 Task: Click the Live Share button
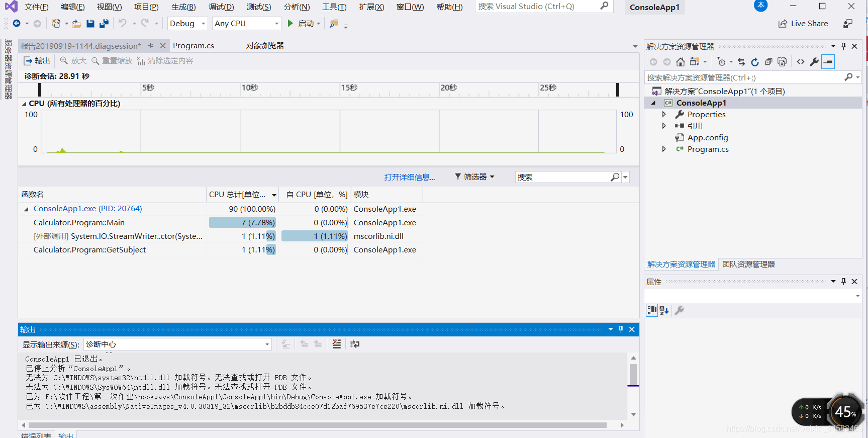(x=803, y=23)
